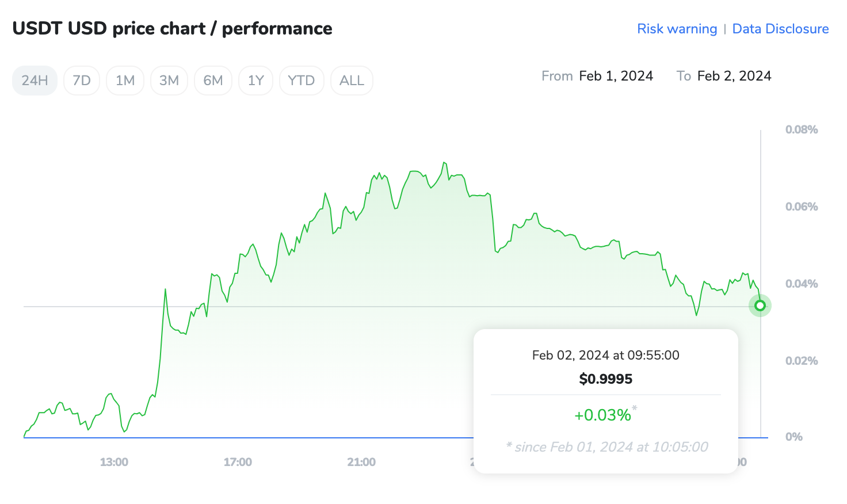Switch to the 7D view
The height and width of the screenshot is (504, 847).
[82, 81]
